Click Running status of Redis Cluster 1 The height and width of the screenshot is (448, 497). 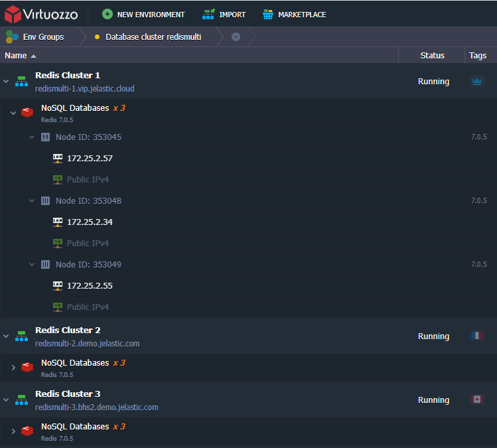(433, 82)
